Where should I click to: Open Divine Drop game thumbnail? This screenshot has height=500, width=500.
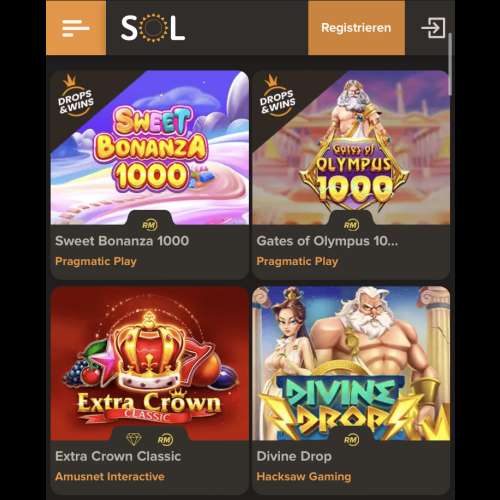click(x=351, y=363)
